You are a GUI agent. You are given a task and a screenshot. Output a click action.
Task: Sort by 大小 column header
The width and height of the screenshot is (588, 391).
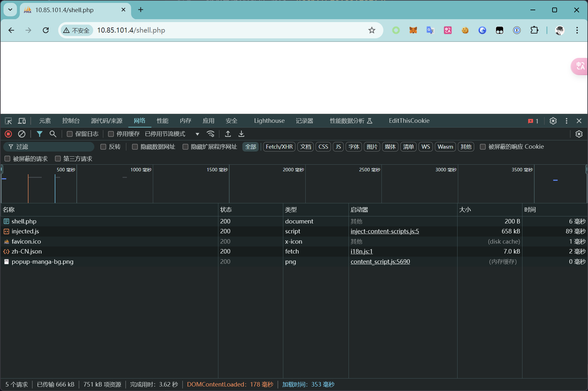pos(490,210)
